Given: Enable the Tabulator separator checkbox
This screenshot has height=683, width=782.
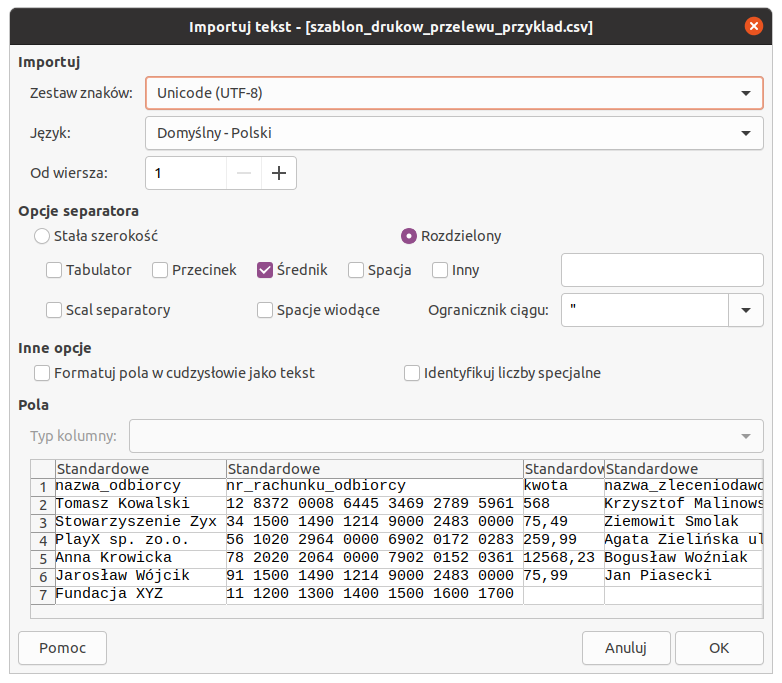Looking at the screenshot, I should coord(54,270).
